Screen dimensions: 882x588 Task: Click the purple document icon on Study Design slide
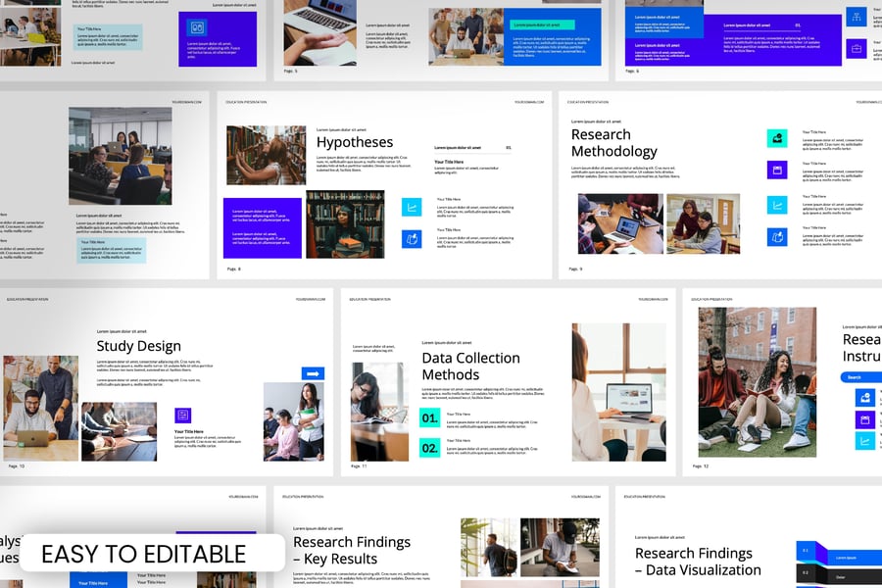[x=183, y=416]
